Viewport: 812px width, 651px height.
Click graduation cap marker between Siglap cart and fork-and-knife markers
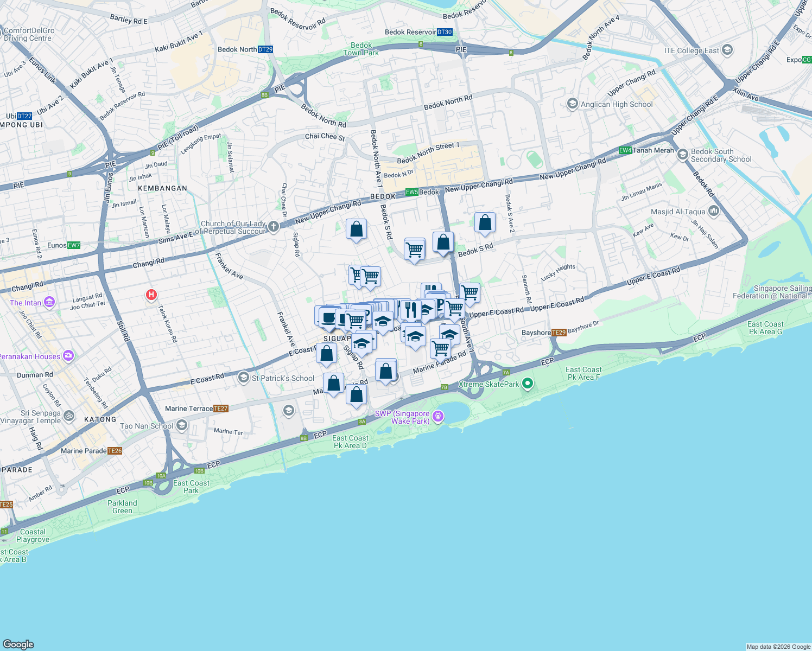(x=383, y=321)
